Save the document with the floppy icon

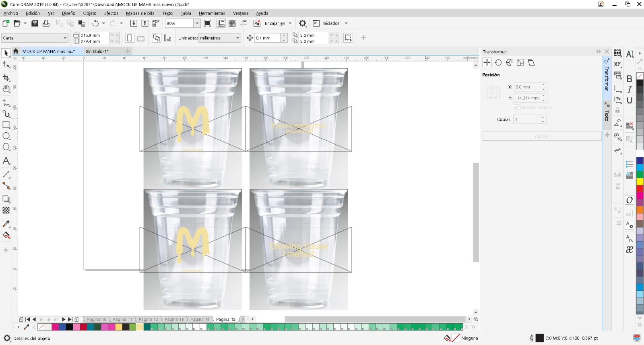click(35, 23)
